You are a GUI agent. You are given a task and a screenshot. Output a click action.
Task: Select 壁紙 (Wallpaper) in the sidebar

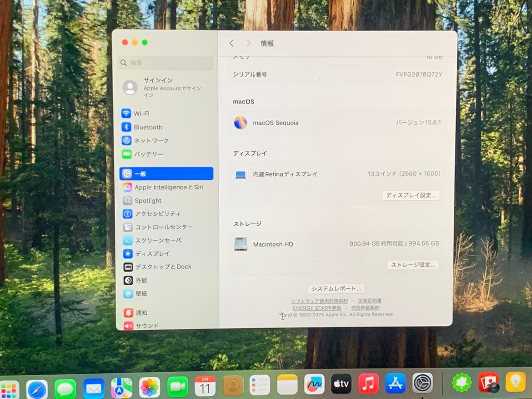click(x=145, y=294)
